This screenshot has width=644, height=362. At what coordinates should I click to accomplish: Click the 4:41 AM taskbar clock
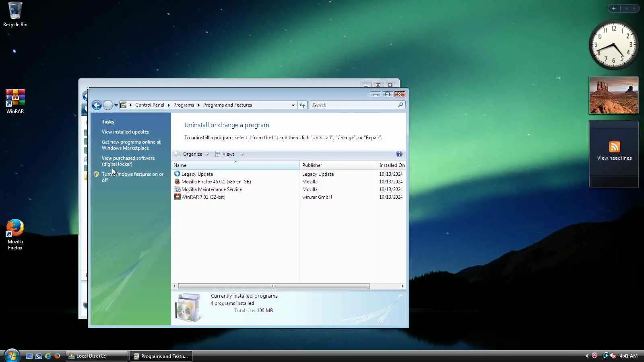pyautogui.click(x=629, y=356)
